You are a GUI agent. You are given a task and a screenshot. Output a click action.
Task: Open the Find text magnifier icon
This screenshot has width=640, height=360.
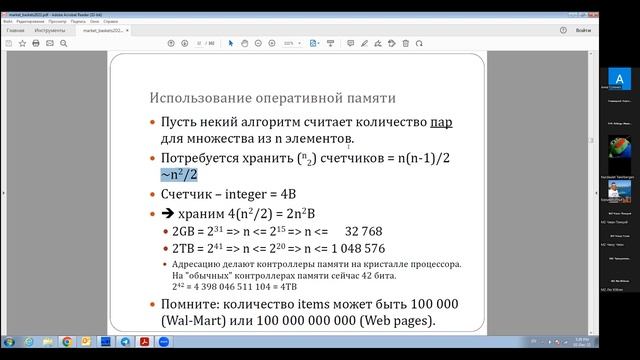coord(64,43)
